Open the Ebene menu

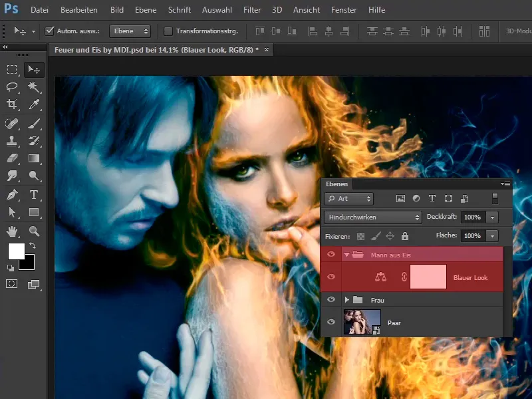tap(146, 10)
